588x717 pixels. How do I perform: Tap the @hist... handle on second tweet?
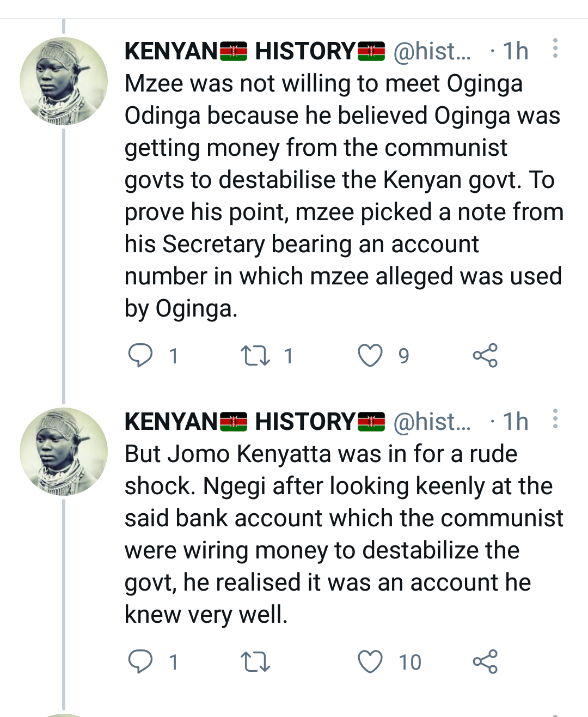tap(432, 422)
